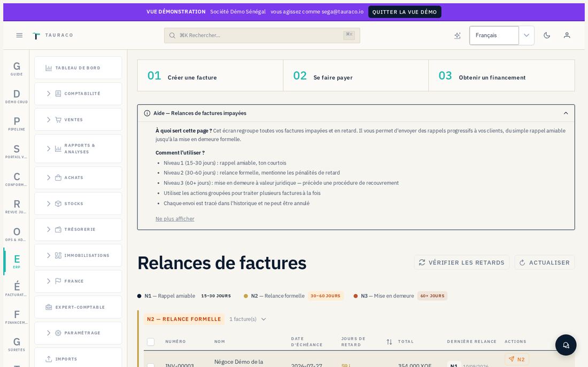Screen dimensions: 588x367
Task: Click the AI sparkle icon in header
Action: coord(457,36)
